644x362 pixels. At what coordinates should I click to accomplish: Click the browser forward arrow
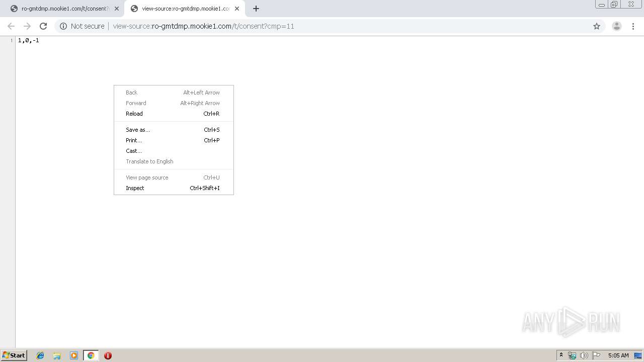[27, 26]
